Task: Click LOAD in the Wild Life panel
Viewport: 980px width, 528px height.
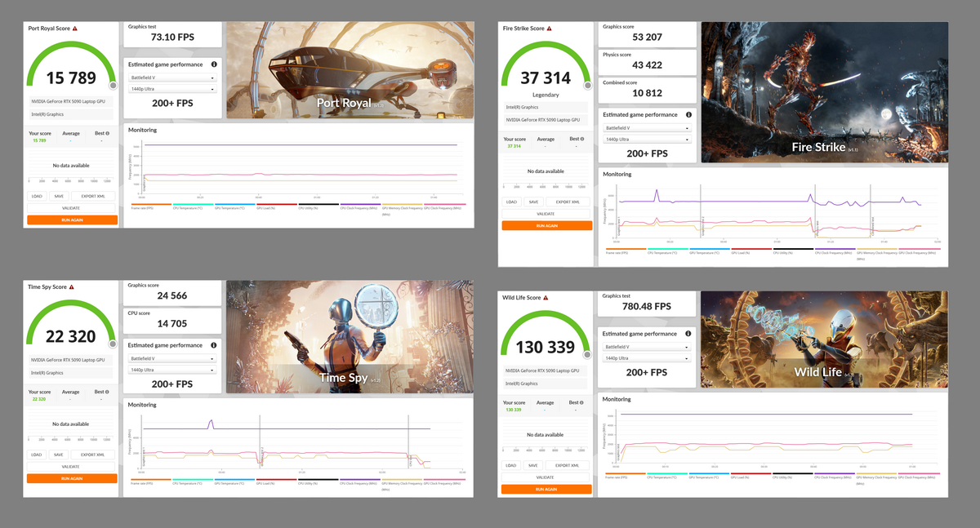Action: [x=511, y=465]
